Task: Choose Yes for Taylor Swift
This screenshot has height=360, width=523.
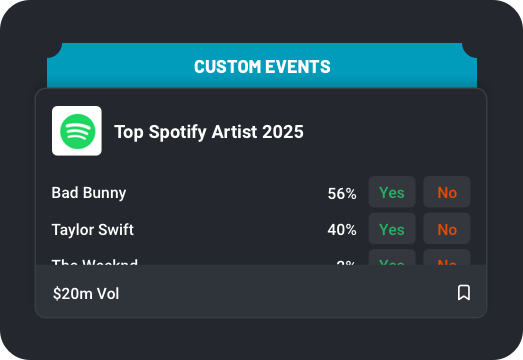Action: pos(392,229)
